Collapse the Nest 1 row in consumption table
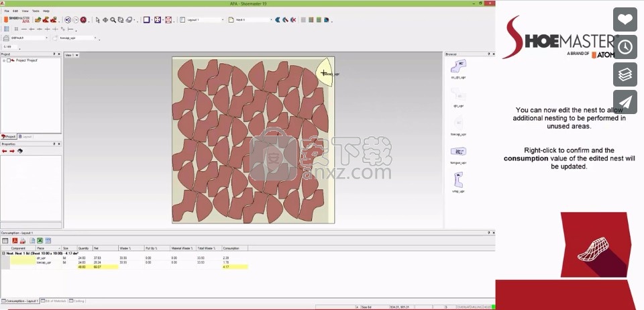The width and height of the screenshot is (644, 310). 3,254
